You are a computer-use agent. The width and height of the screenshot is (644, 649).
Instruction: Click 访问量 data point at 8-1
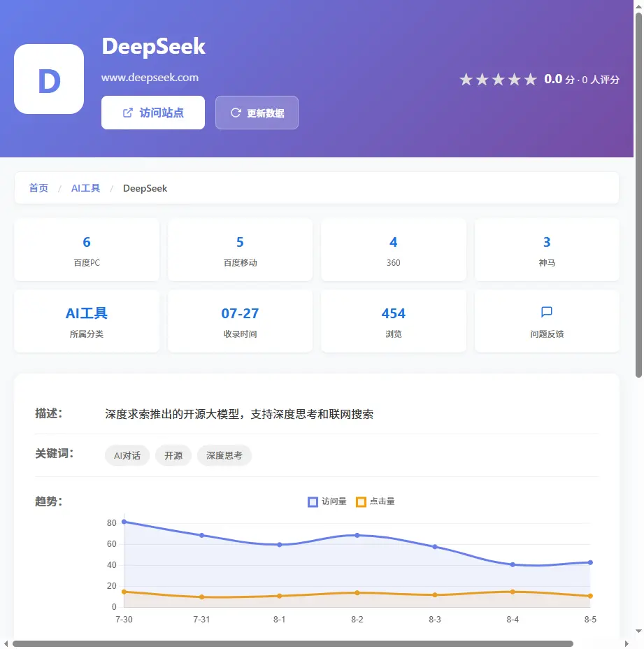point(280,545)
